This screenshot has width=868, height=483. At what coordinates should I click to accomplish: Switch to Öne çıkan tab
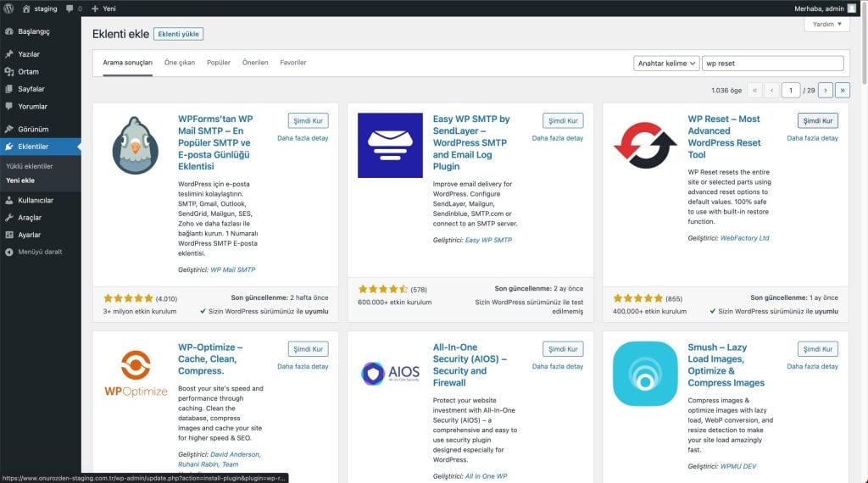click(x=180, y=63)
